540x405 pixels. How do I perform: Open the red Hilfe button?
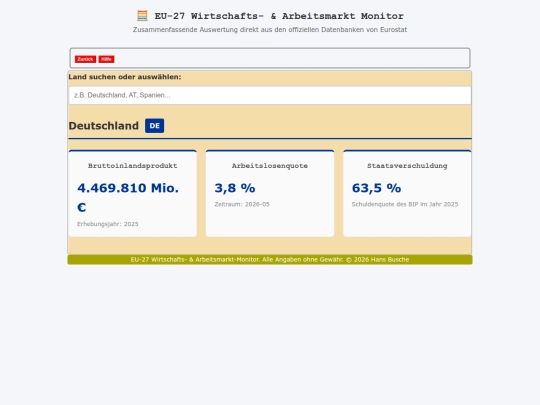point(106,59)
